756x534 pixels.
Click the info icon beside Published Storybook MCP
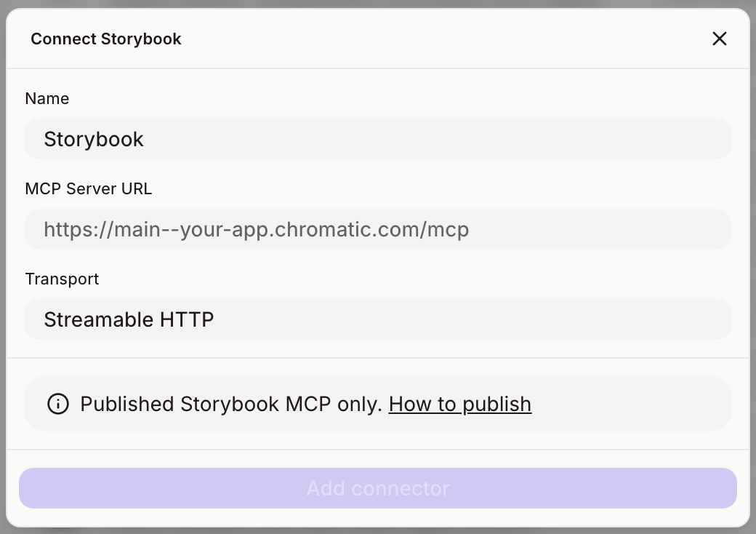tap(58, 404)
